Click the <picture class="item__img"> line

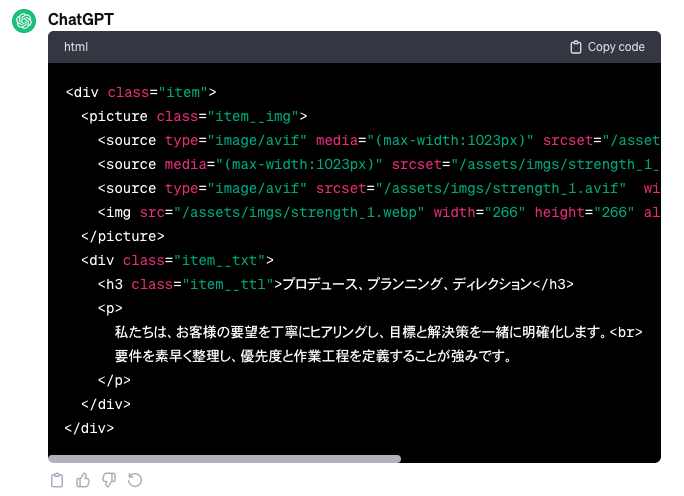(194, 116)
